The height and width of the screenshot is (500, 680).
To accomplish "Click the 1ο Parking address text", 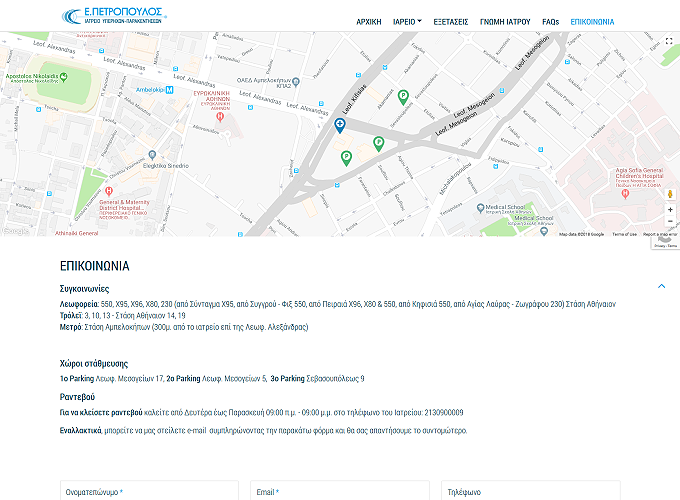I will 112,379.
